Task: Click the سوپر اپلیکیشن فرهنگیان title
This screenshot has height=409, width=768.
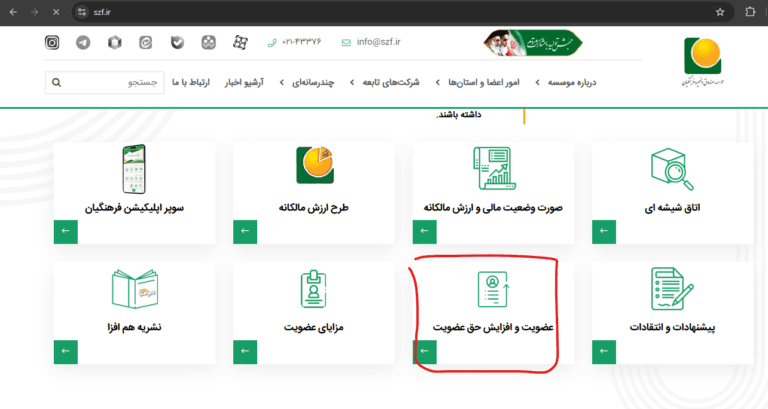Action: pyautogui.click(x=134, y=208)
